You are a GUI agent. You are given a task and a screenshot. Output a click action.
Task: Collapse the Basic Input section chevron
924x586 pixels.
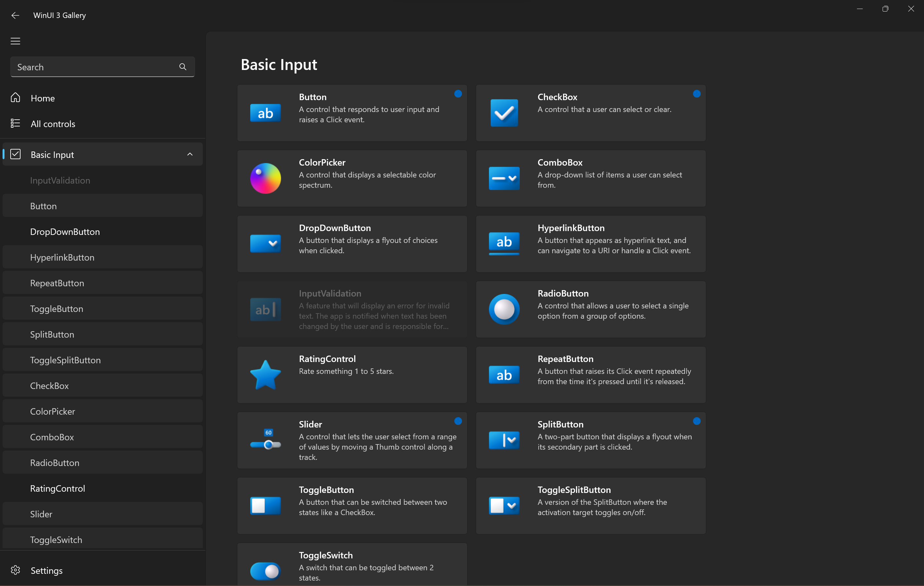click(190, 154)
